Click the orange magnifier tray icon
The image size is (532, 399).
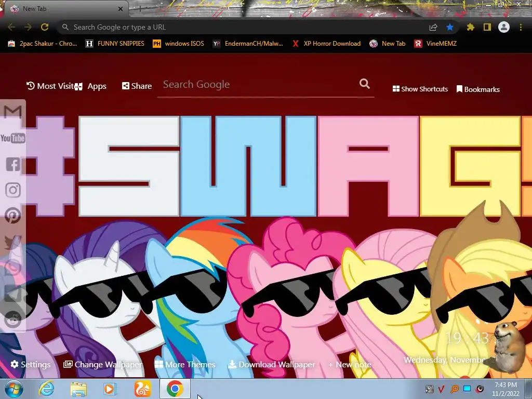click(454, 389)
